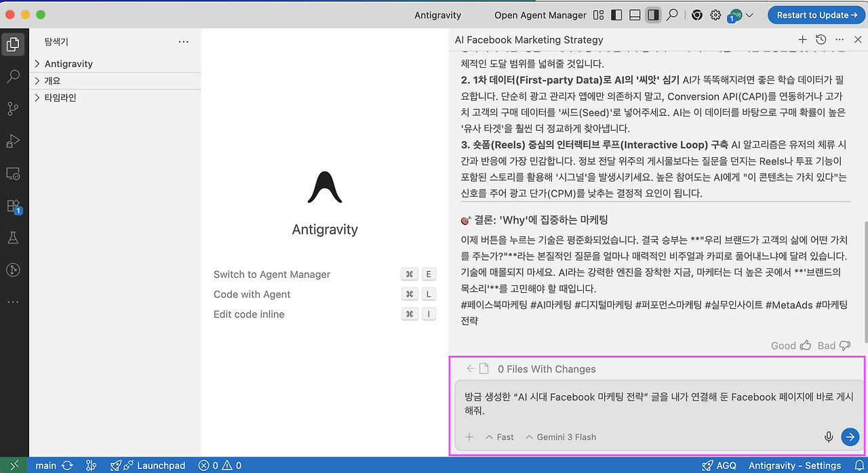Click the Antigravity logo in editor
The width and height of the screenshot is (868, 473).
tap(324, 188)
